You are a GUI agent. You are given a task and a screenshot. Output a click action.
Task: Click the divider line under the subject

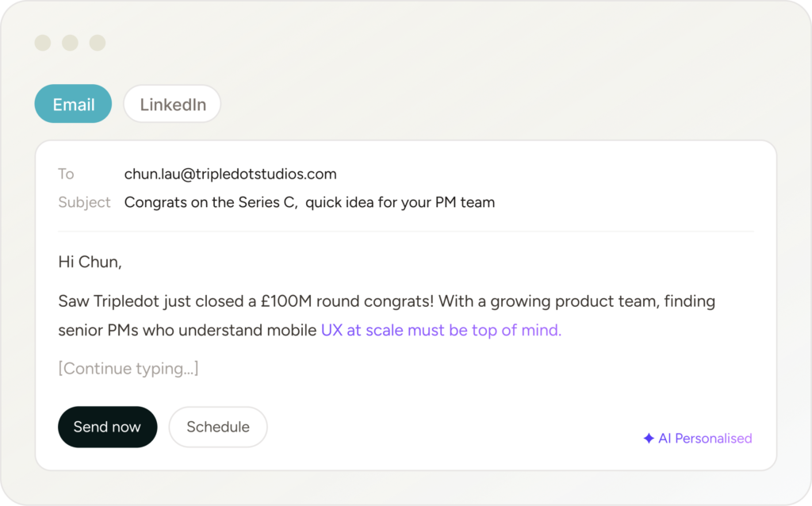click(x=405, y=232)
